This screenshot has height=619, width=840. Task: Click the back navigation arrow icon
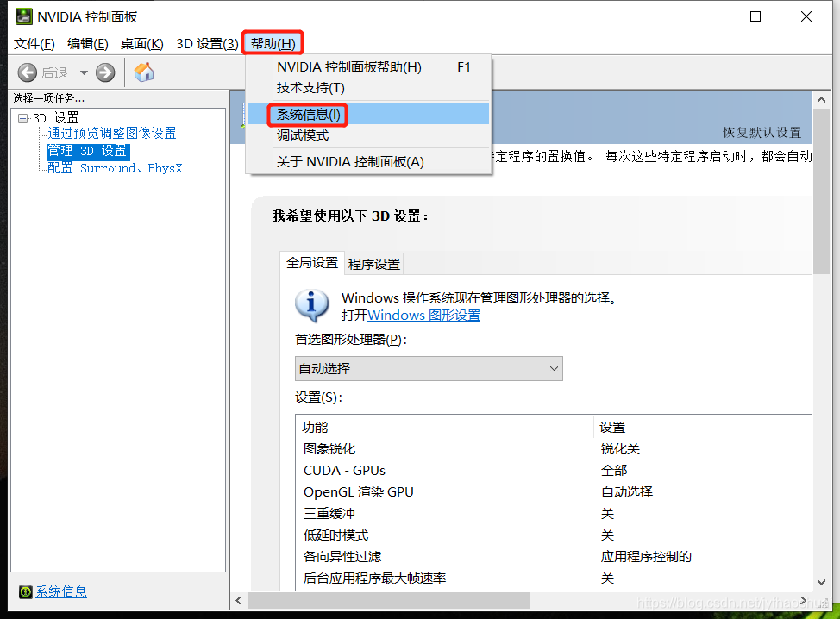26,72
